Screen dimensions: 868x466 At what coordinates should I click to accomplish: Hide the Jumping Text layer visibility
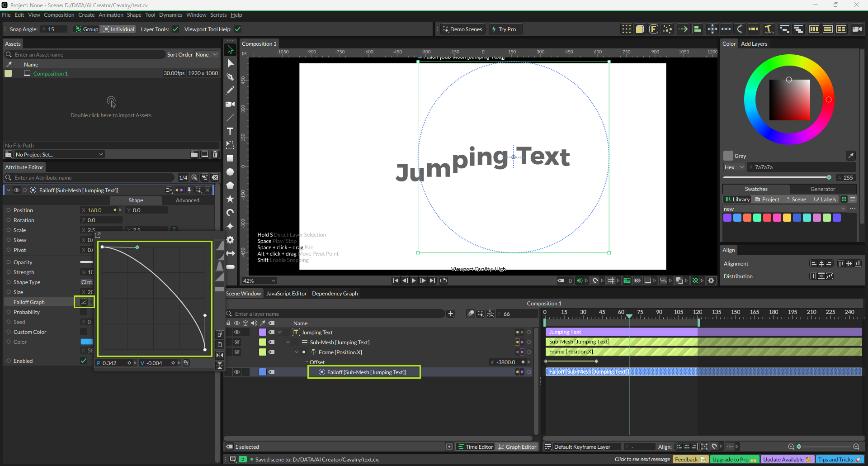click(236, 333)
